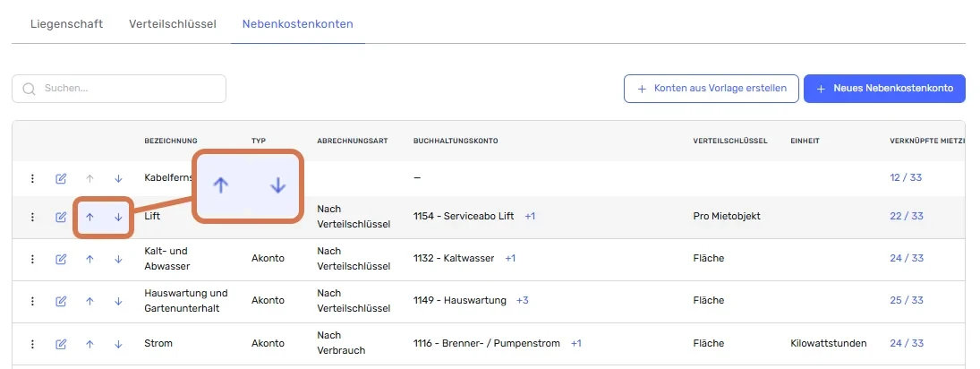Screen dimensions: 980x369
Task: Open the three-dot menu for Kalt- und Abwasser
Action: point(32,259)
